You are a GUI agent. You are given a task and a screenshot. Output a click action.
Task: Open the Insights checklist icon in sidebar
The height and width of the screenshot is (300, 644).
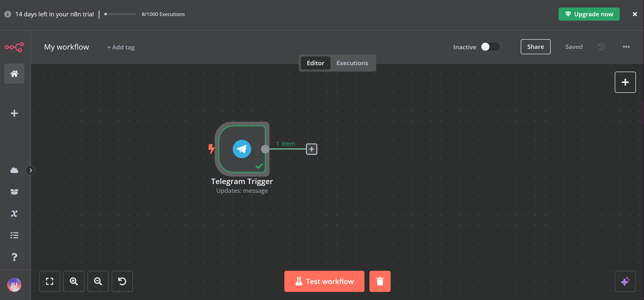14,235
